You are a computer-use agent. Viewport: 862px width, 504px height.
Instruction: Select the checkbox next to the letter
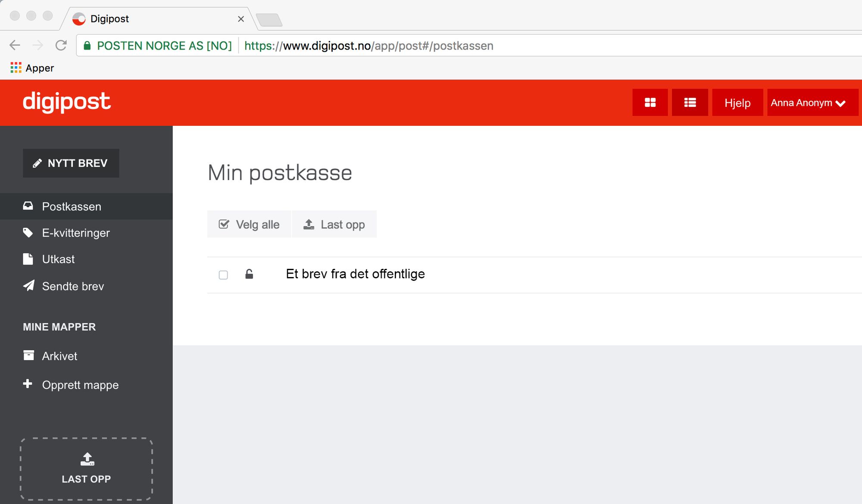(x=223, y=275)
